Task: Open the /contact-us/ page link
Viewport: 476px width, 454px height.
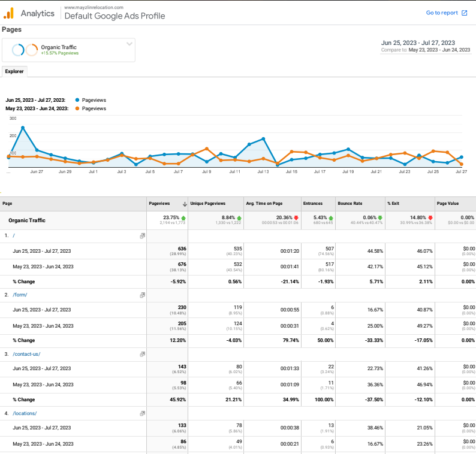Action: tap(26, 354)
